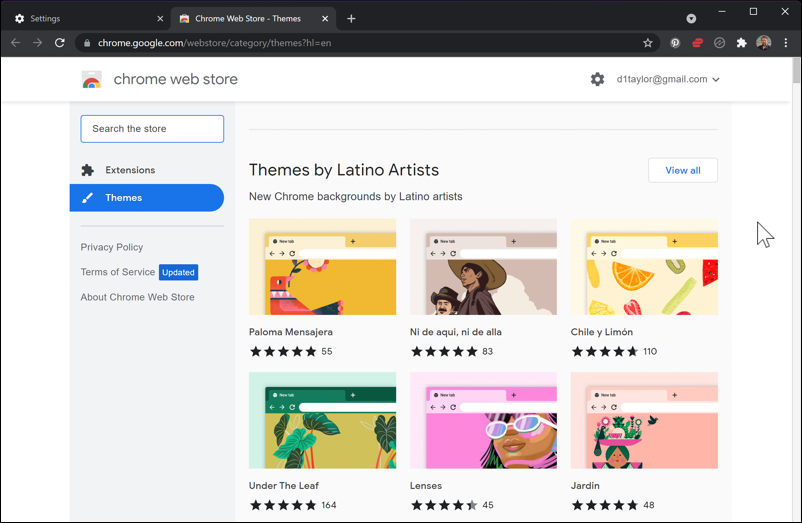Select Extensions in the sidebar
802x523 pixels.
point(147,170)
